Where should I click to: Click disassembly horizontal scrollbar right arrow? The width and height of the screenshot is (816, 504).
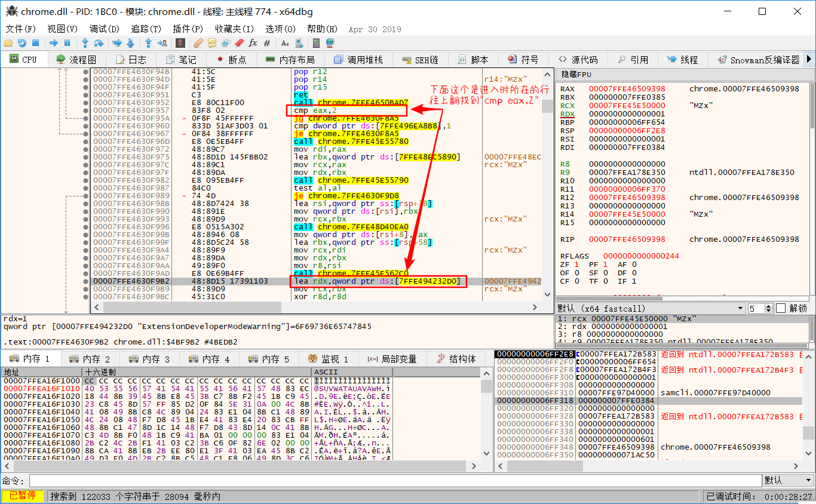(535, 307)
